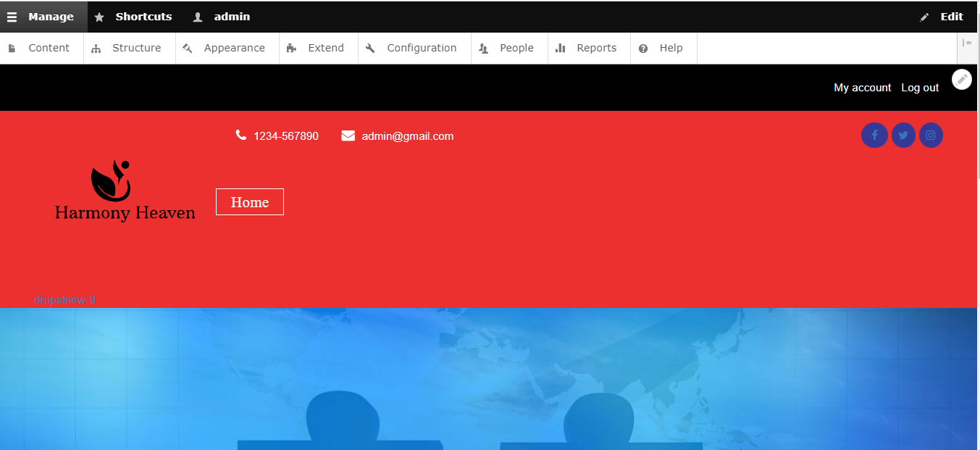This screenshot has width=980, height=450.
Task: Click the floating contextual edit pencil icon
Action: coord(961,79)
